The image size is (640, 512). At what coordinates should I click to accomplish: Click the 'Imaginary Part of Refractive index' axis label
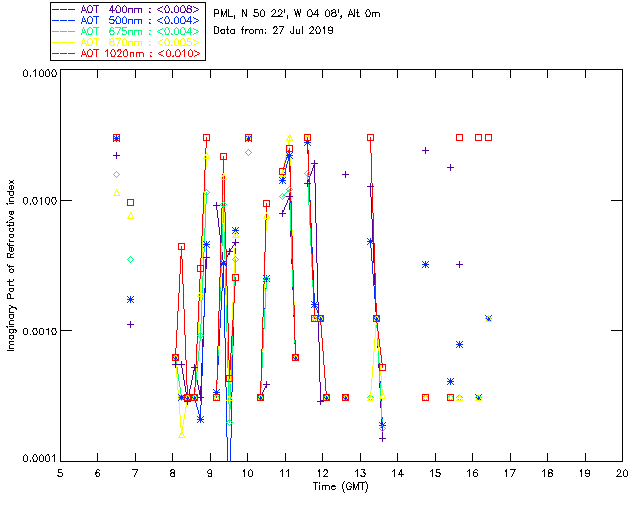click(11, 266)
